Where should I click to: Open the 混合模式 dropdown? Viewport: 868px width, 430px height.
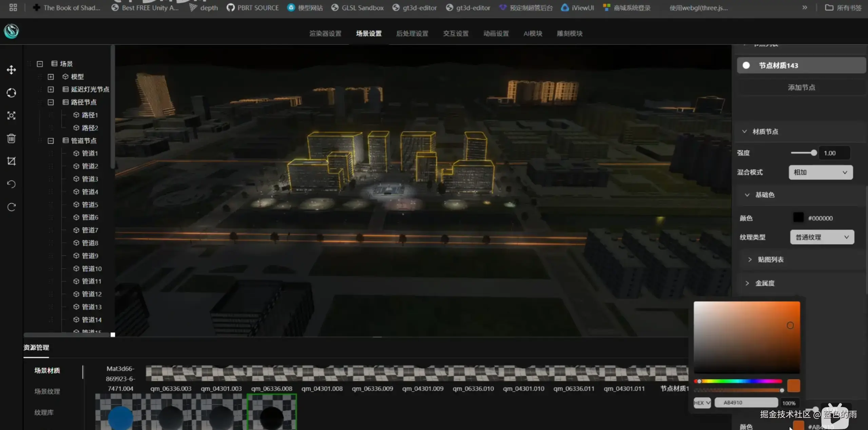[820, 172]
